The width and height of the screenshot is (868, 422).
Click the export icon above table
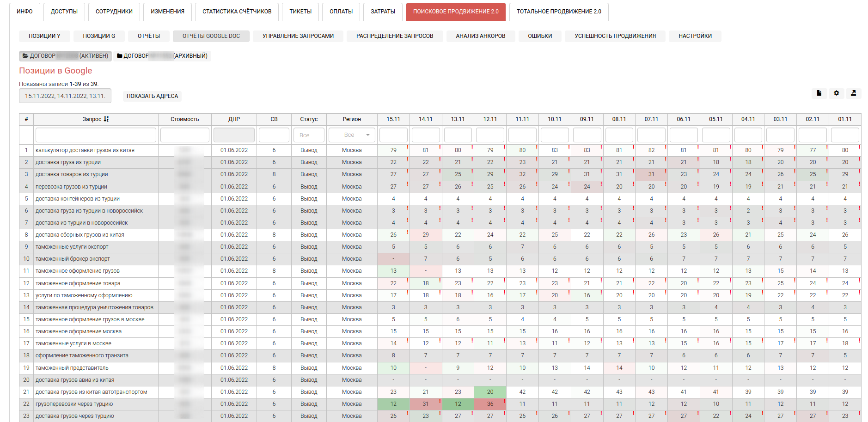tap(853, 93)
